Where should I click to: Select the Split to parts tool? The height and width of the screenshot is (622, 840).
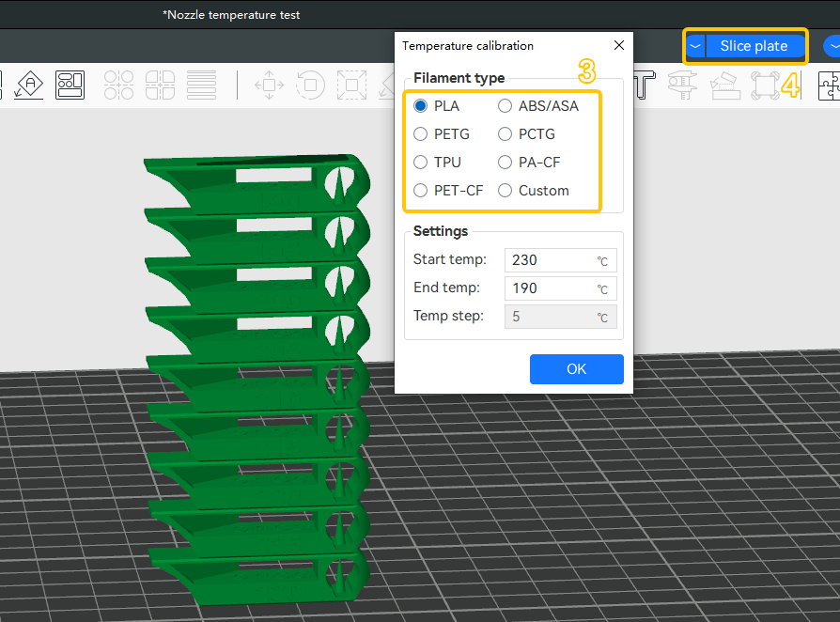pos(160,85)
